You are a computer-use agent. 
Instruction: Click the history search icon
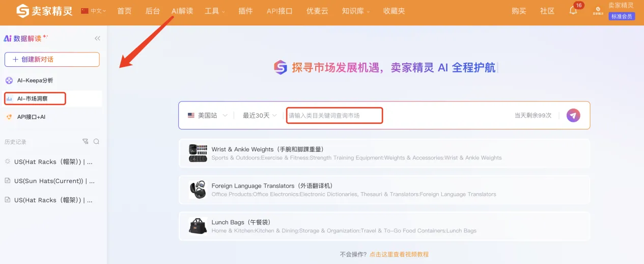click(96, 142)
